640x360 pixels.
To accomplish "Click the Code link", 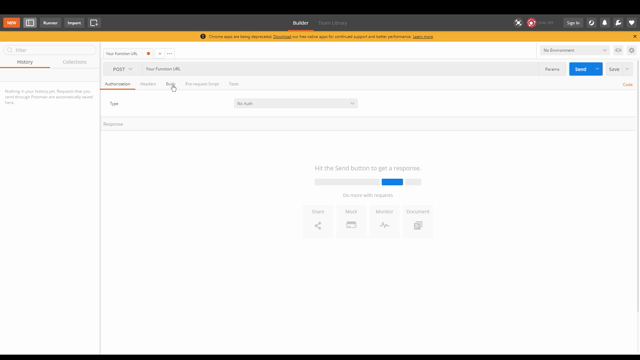I will pos(627,84).
